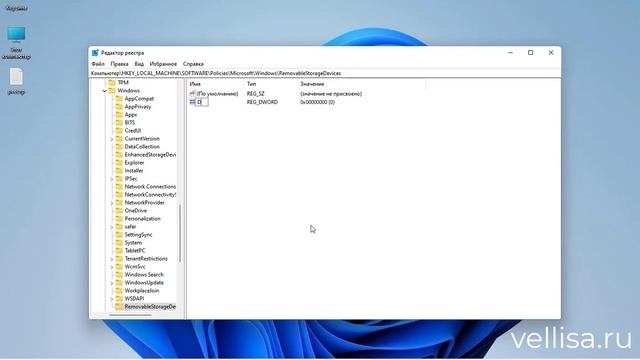The height and width of the screenshot is (360, 640).
Task: Click the tree horizontal scrollbar thumb
Action: click(130, 315)
